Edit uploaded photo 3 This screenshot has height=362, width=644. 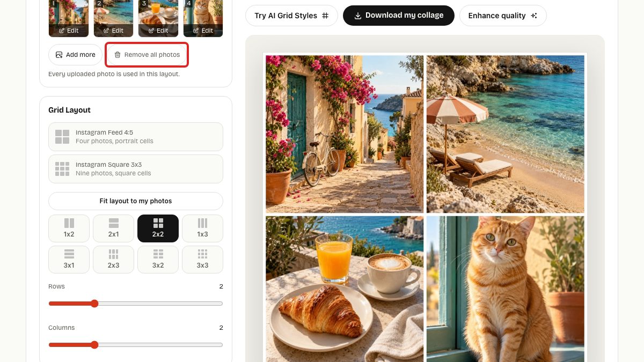pyautogui.click(x=158, y=31)
